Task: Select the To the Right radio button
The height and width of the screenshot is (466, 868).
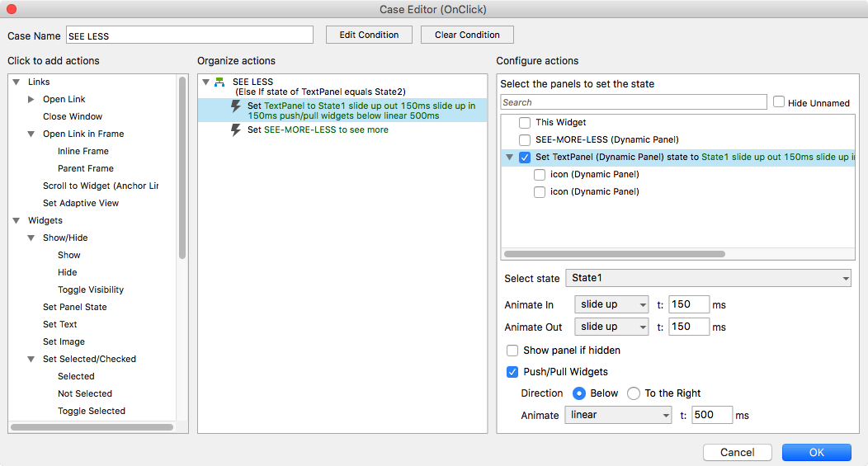Action: click(x=634, y=393)
